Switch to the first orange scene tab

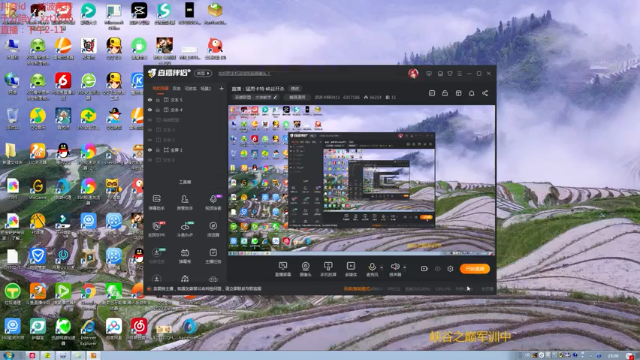click(160, 89)
